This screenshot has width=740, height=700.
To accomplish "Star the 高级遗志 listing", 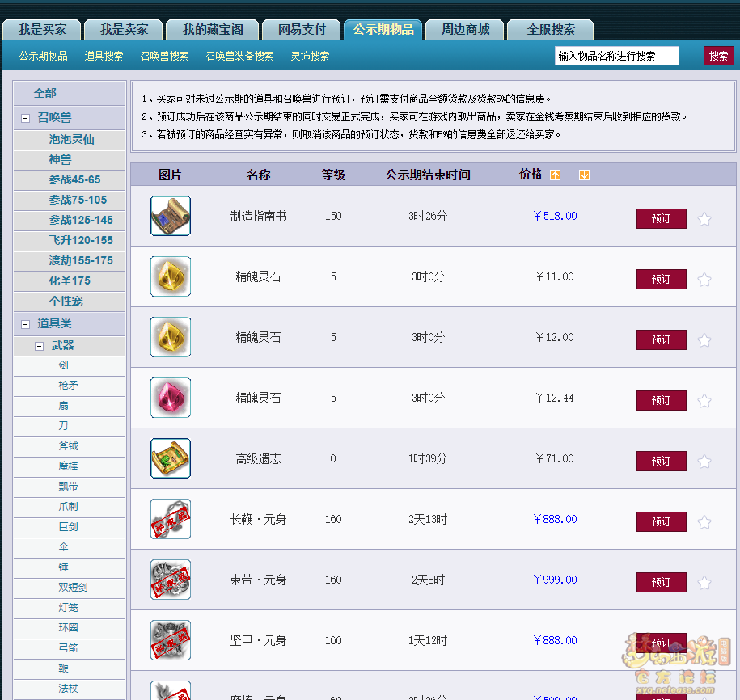I will (704, 462).
